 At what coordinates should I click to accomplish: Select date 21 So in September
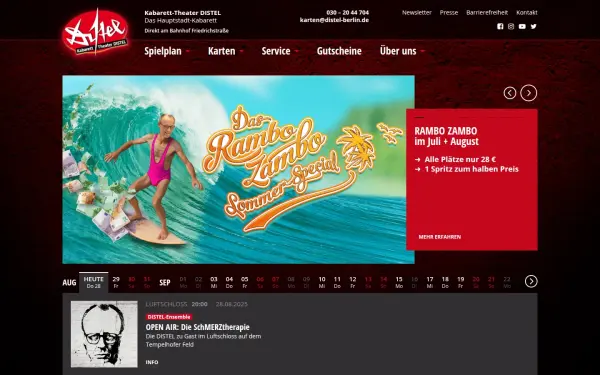[491, 282]
